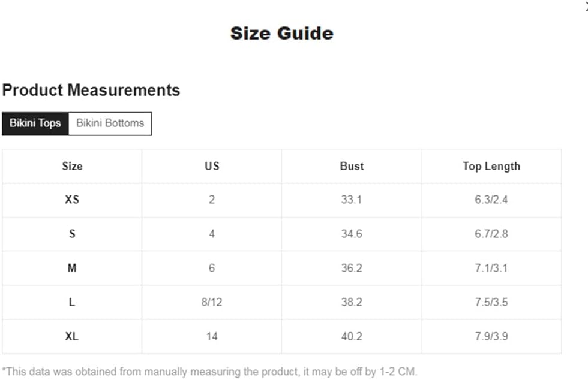The image size is (588, 380).
Task: Select the S size row label
Action: (72, 234)
